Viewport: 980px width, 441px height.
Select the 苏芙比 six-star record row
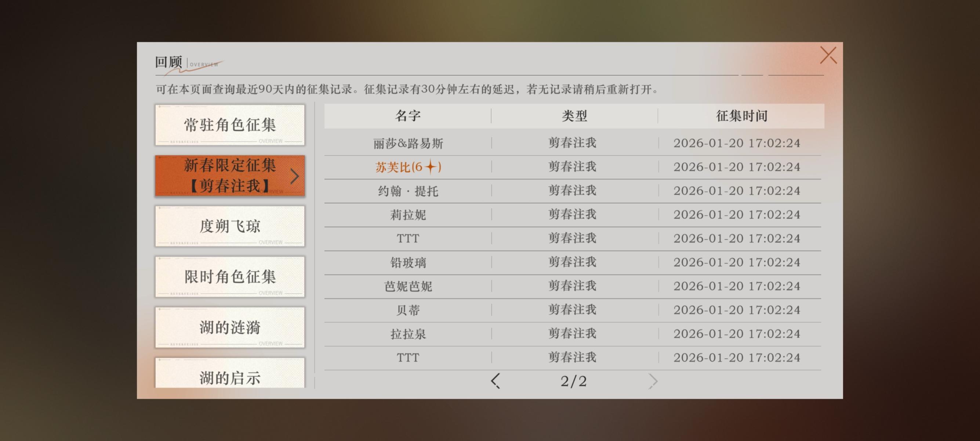point(408,167)
